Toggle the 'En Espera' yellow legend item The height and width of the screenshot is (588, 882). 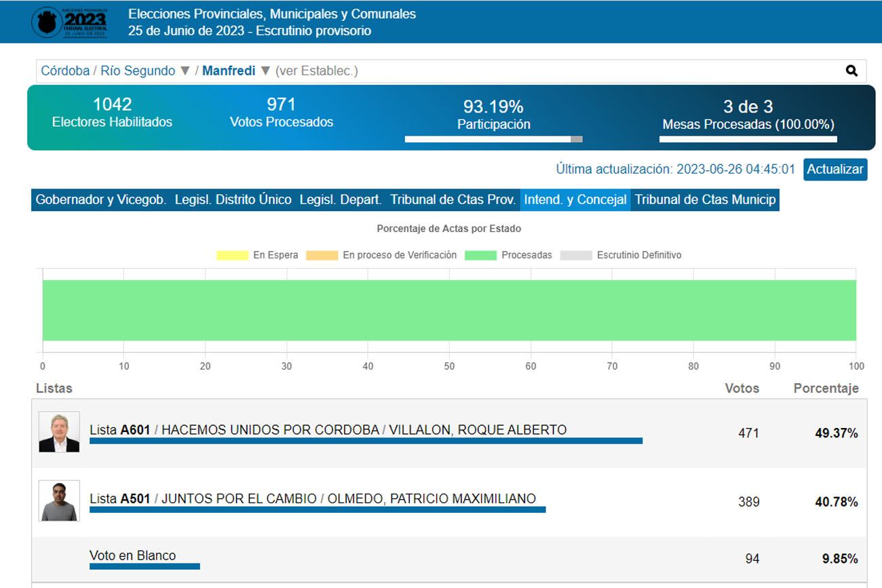[257, 255]
